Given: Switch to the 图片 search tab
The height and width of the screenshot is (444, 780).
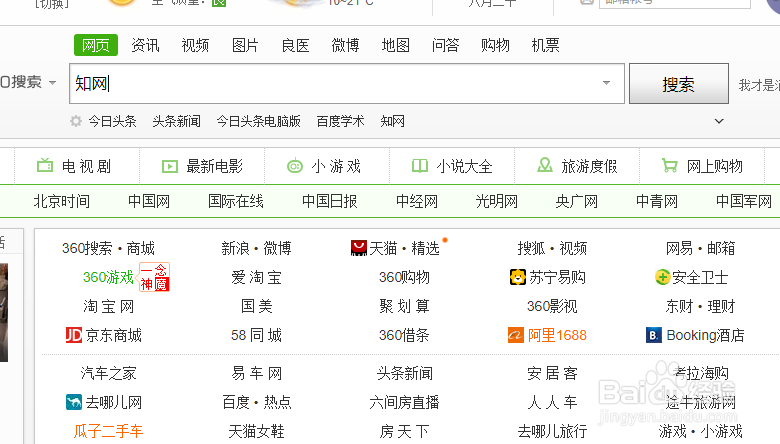Looking at the screenshot, I should 245,45.
